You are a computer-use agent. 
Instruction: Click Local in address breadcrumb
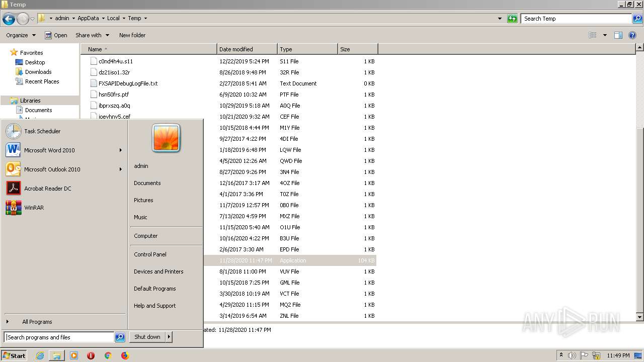coord(113,18)
